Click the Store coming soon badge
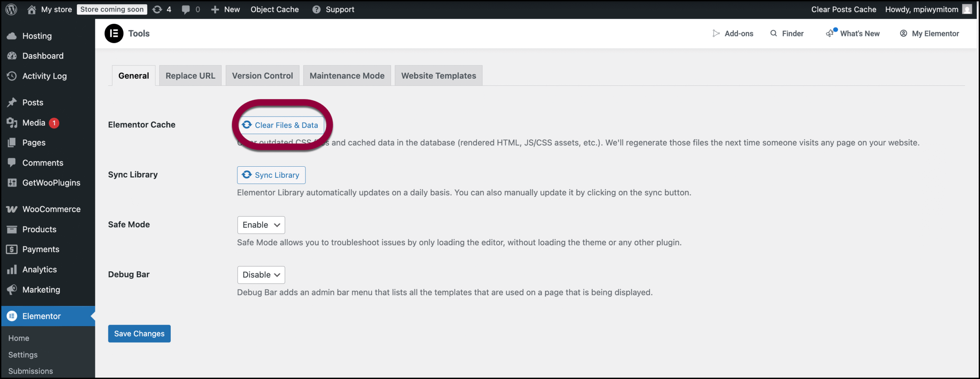Viewport: 980px width, 379px height. [112, 10]
